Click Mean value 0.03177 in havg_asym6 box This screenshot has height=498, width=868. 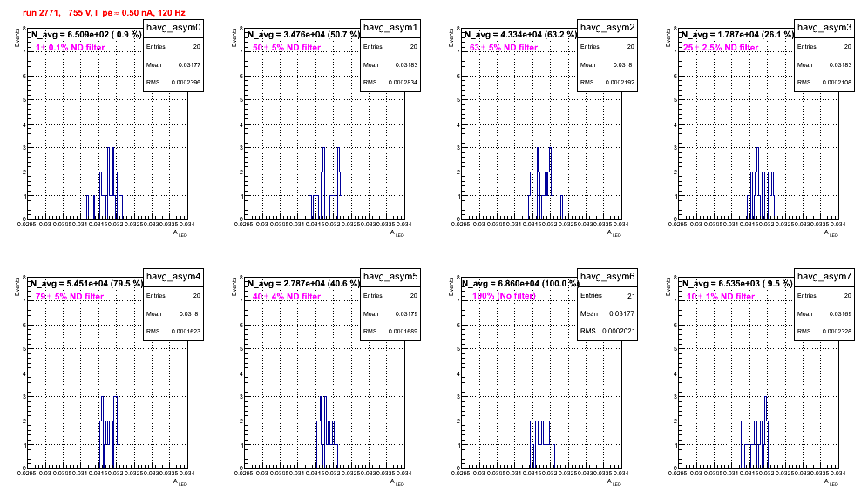coord(622,313)
